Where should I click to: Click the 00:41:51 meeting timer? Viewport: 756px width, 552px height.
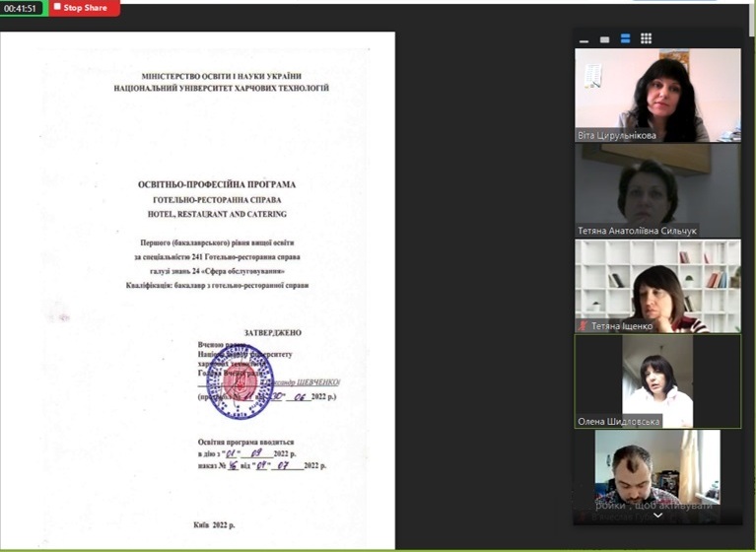[21, 8]
